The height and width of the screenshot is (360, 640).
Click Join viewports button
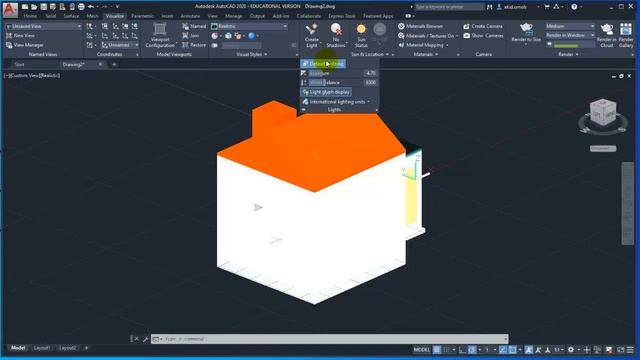coord(191,36)
